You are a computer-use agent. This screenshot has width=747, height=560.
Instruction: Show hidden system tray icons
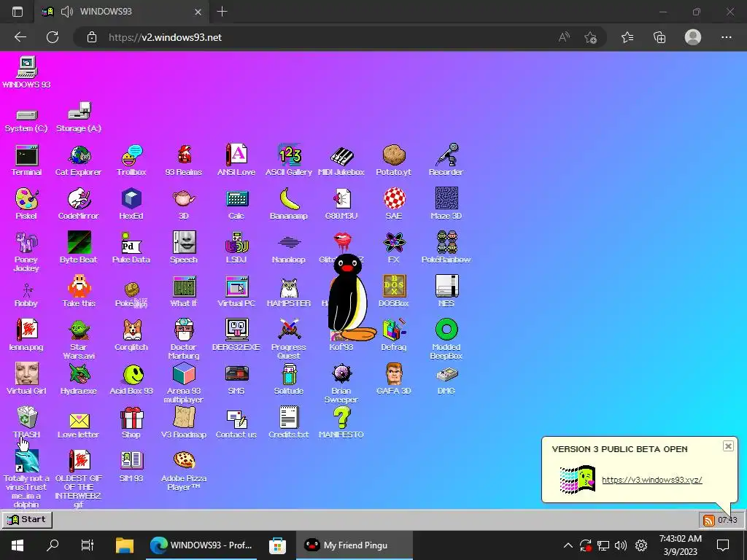click(568, 545)
